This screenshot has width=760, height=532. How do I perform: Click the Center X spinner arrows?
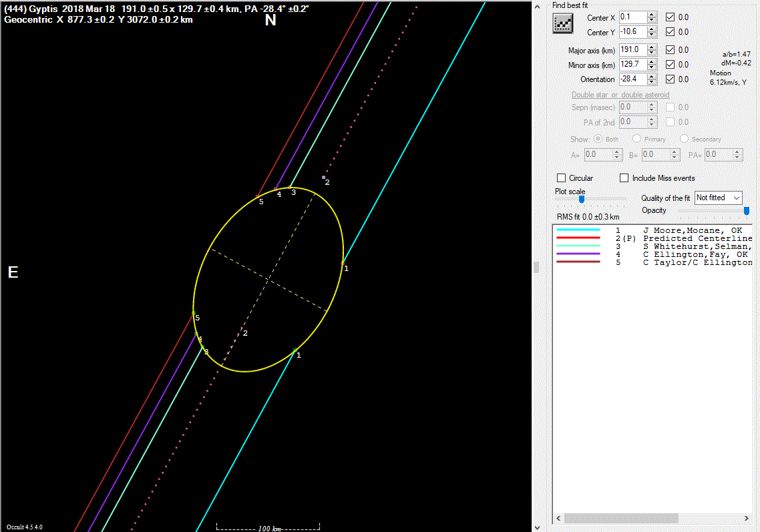(x=652, y=17)
